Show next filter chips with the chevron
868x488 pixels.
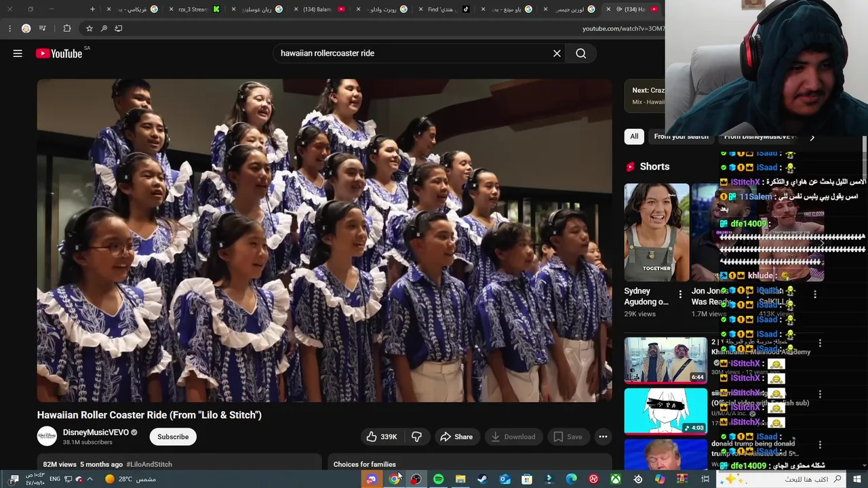pos(812,138)
